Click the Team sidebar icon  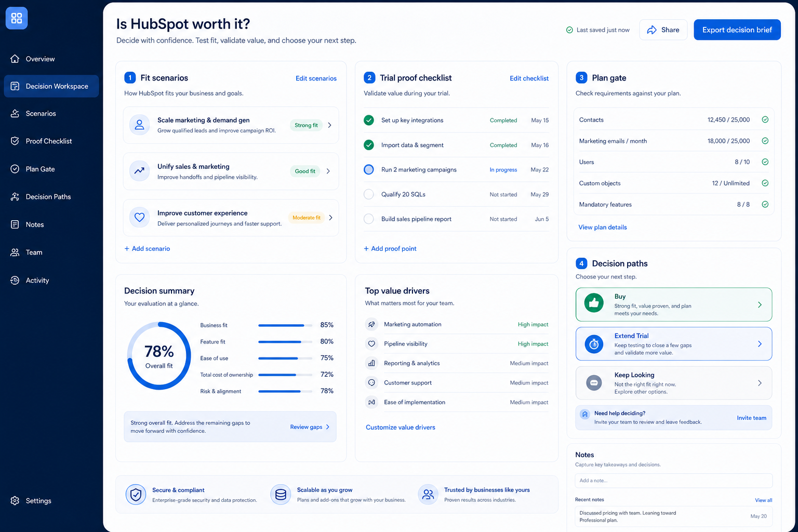coord(15,252)
